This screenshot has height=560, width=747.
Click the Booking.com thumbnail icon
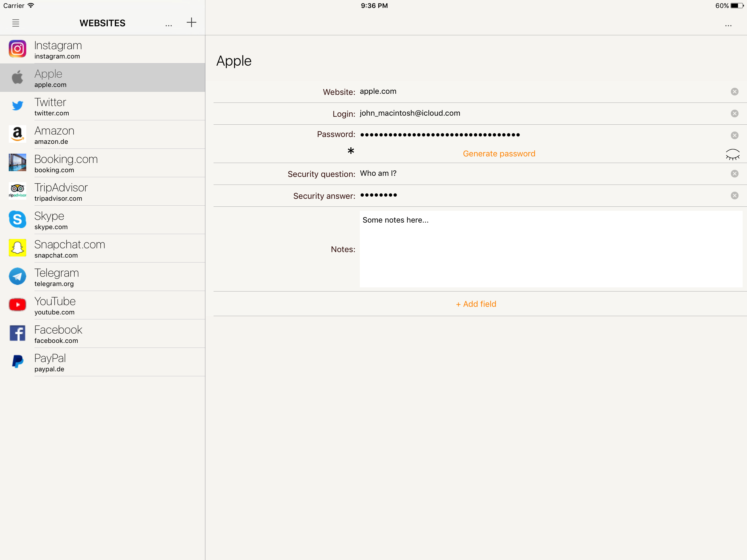(17, 162)
